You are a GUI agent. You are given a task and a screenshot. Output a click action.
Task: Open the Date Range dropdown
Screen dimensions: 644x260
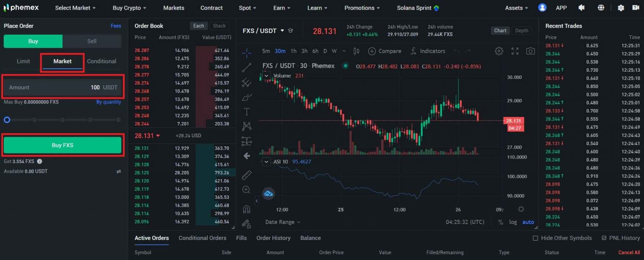(x=282, y=222)
